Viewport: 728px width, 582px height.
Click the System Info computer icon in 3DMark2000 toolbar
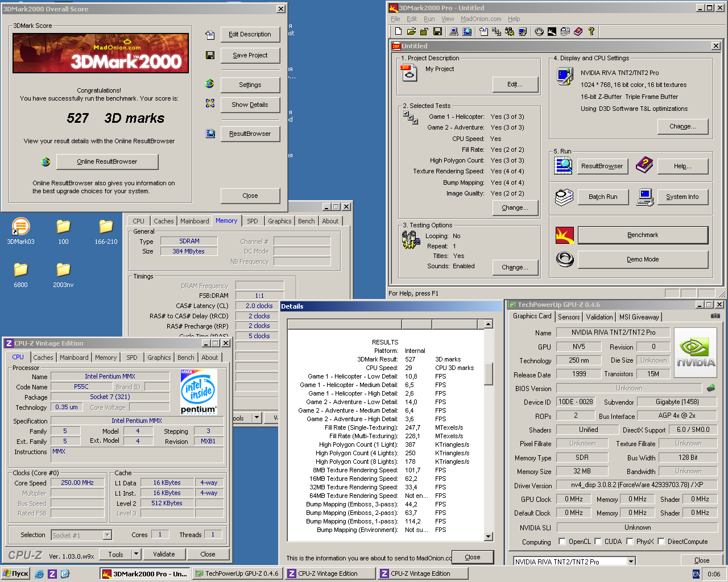pyautogui.click(x=454, y=31)
